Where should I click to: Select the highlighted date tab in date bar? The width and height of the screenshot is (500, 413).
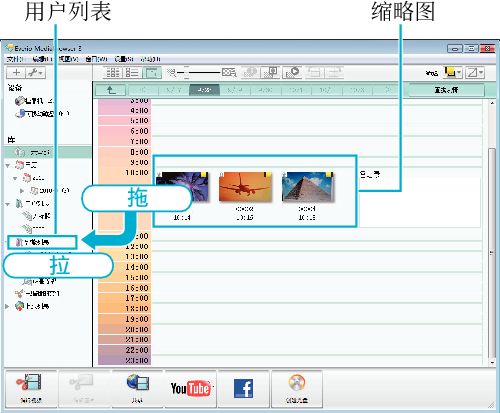tap(204, 90)
